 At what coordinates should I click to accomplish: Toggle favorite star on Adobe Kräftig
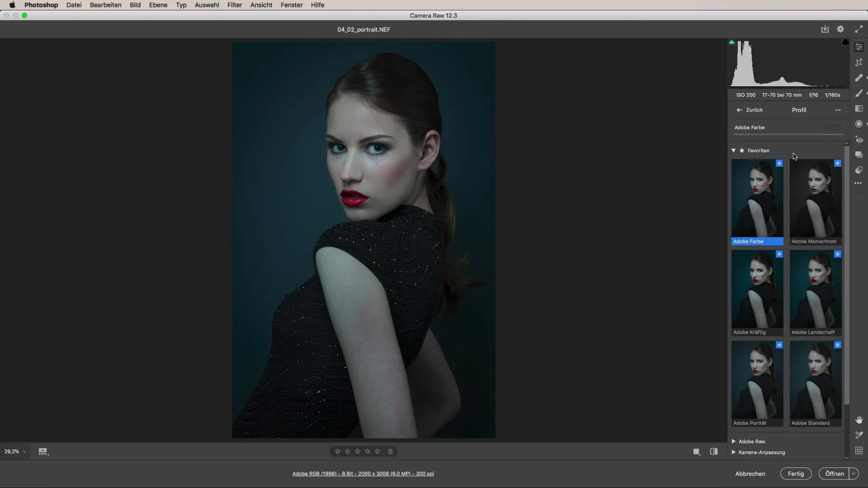point(779,254)
